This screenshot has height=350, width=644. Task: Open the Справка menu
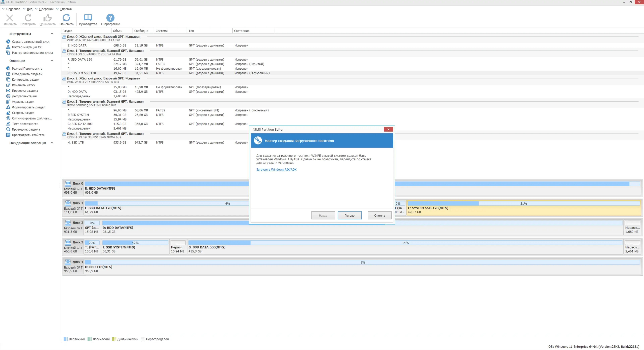pos(66,9)
